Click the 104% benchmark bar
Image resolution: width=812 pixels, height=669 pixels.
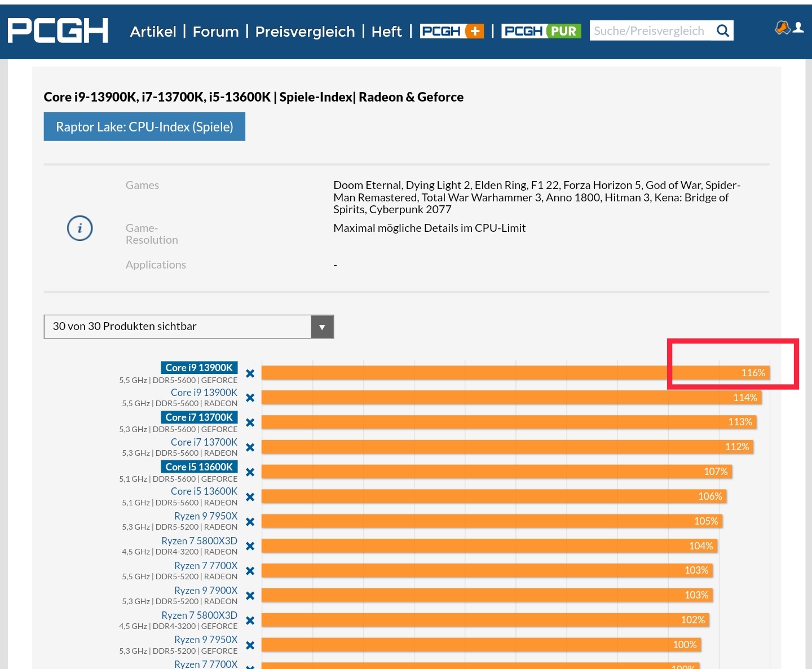(x=489, y=546)
